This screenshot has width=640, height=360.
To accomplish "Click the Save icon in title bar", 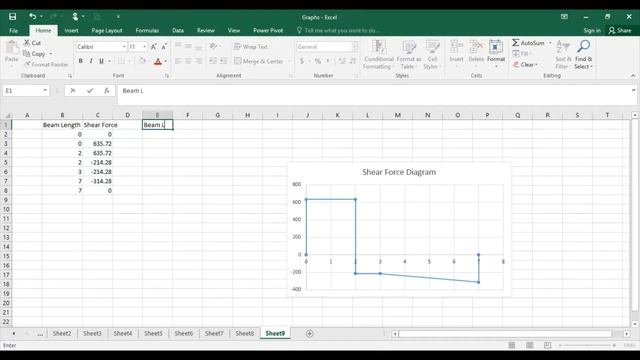I will tap(13, 17).
